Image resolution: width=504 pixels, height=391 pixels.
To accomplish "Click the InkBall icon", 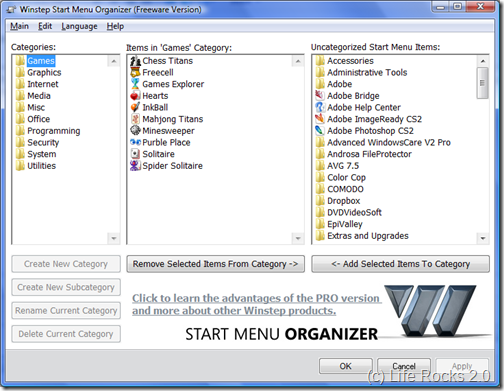I will (x=135, y=107).
